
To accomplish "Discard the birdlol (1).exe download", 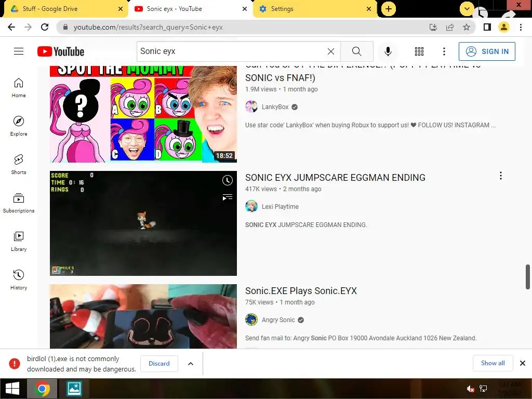I will 159,363.
